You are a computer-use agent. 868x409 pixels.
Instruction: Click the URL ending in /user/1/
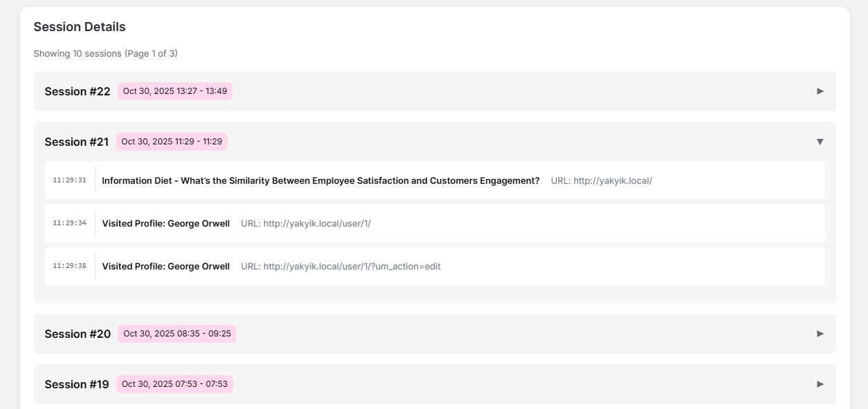(x=317, y=223)
